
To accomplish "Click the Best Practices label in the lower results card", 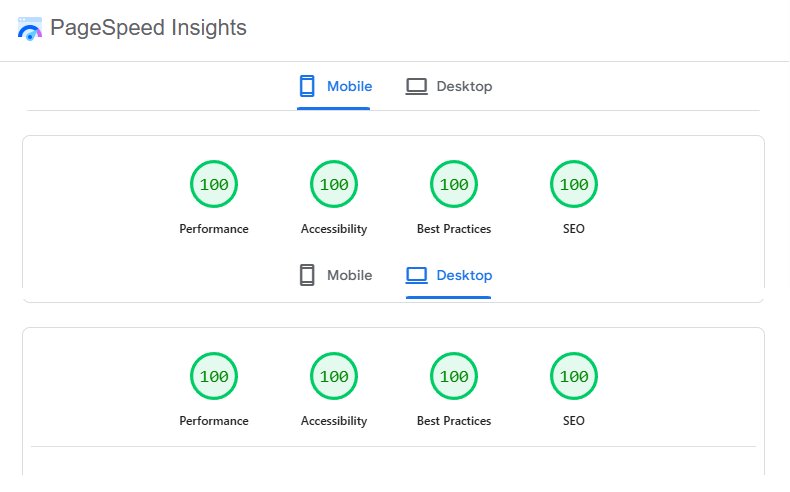I will click(x=454, y=421).
